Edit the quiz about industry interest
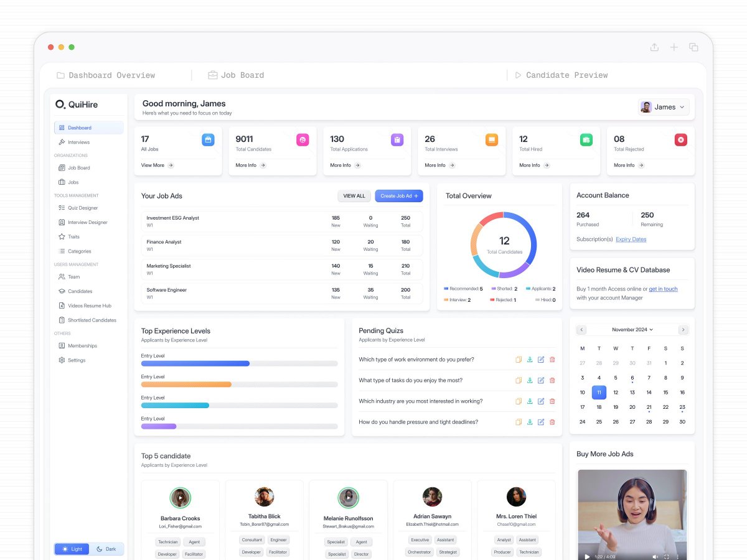 click(x=541, y=401)
